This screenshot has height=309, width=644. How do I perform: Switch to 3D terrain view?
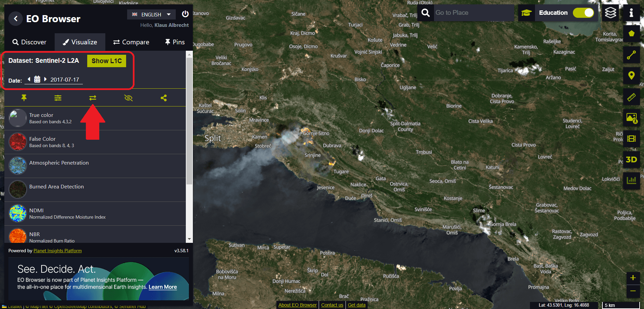tap(631, 160)
